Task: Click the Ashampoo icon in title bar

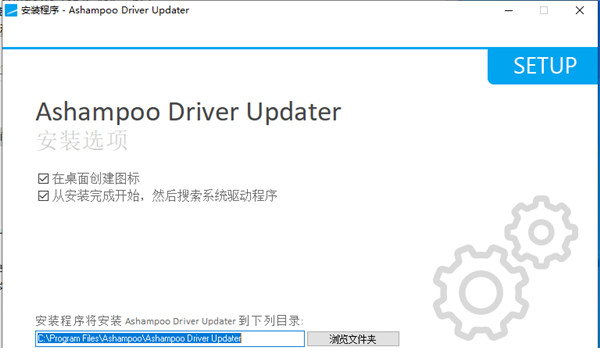Action: (11, 10)
